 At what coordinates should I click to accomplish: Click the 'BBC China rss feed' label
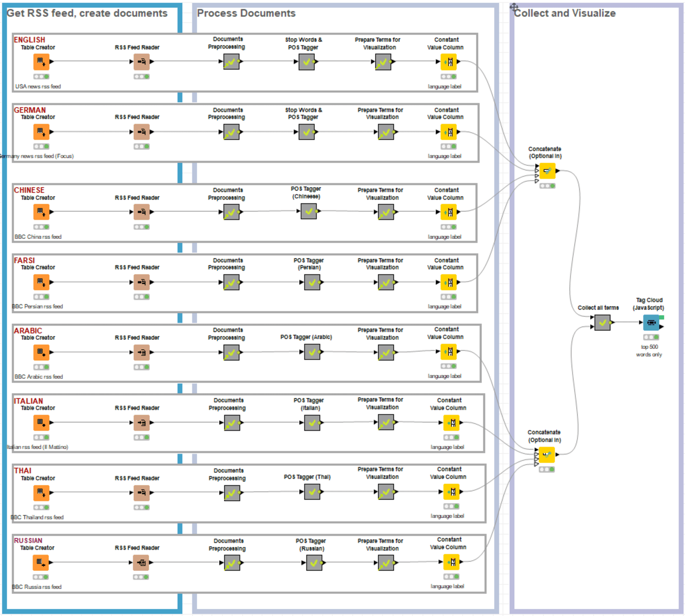[x=38, y=237]
